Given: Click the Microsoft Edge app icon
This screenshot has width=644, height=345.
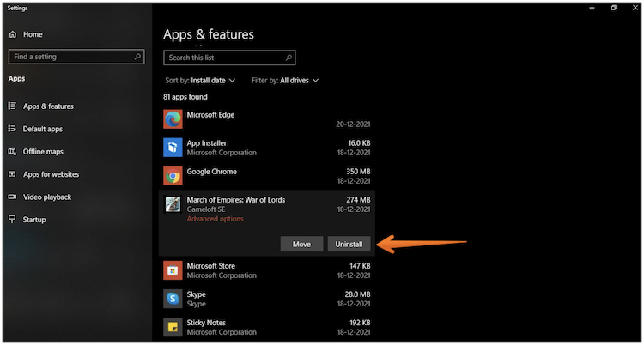Looking at the screenshot, I should click(x=173, y=119).
